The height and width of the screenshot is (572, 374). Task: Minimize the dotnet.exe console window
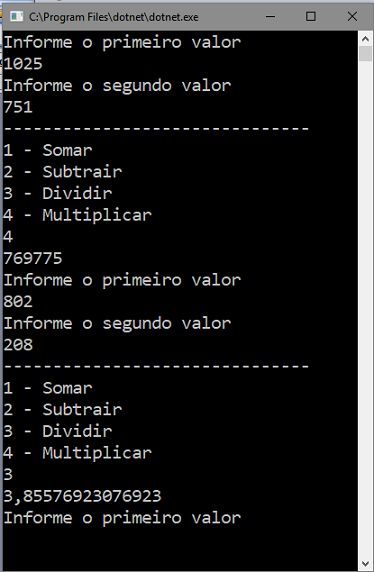pyautogui.click(x=270, y=16)
